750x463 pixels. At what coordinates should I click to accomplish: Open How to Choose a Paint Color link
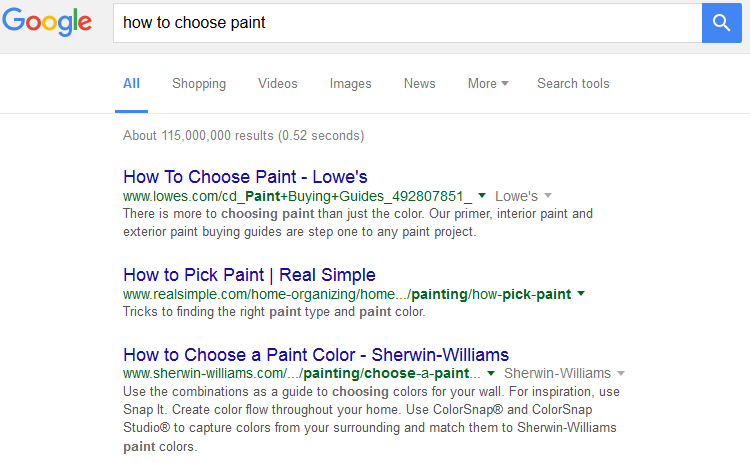click(x=316, y=354)
